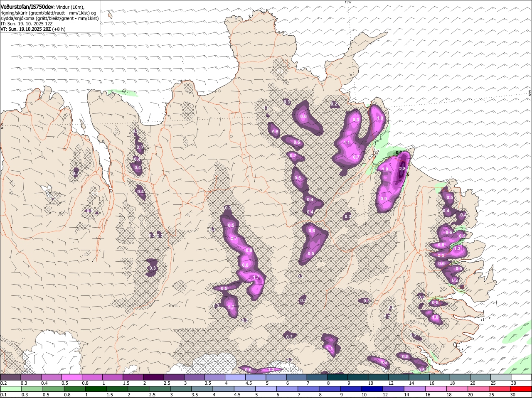Choose the darkest green 1–1.5 lower legend swatch
This screenshot has width=532, height=398.
coord(96,389)
